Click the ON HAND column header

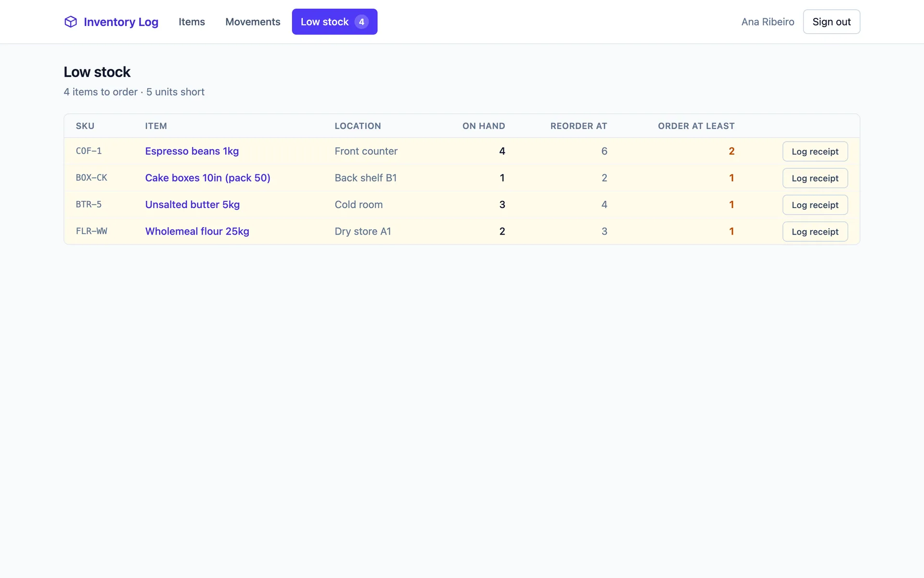point(484,126)
